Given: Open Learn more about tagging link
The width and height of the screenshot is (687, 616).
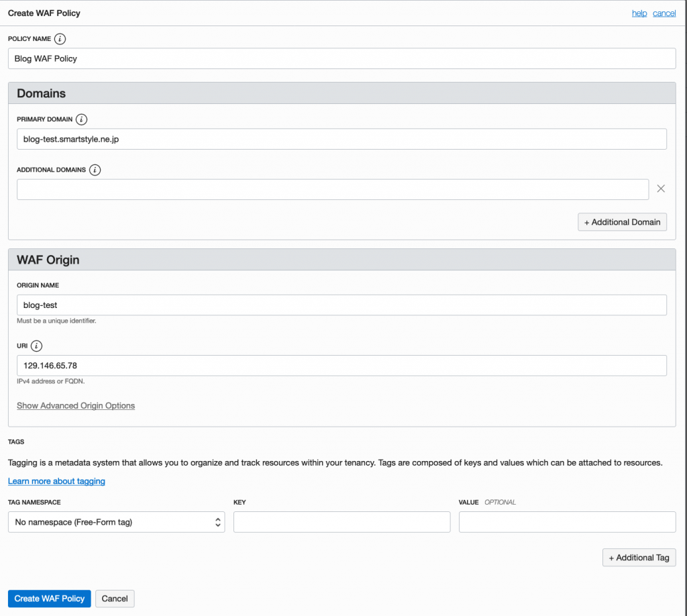Looking at the screenshot, I should coord(56,481).
